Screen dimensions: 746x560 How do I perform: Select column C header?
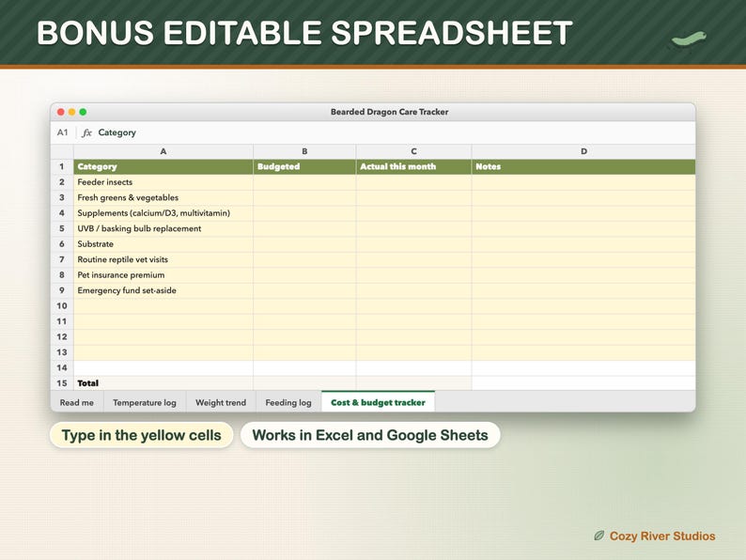pos(414,151)
